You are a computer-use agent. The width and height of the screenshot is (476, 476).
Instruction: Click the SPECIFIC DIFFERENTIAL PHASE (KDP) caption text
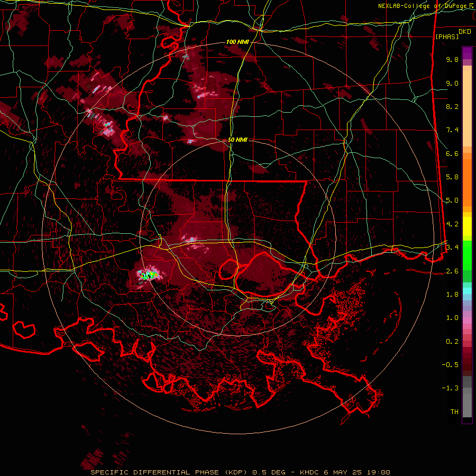click(x=169, y=472)
